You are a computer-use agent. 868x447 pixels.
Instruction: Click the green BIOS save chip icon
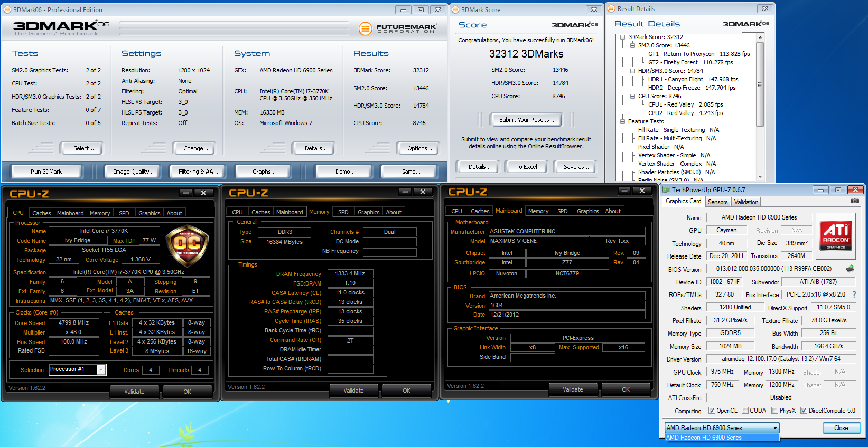(x=850, y=269)
